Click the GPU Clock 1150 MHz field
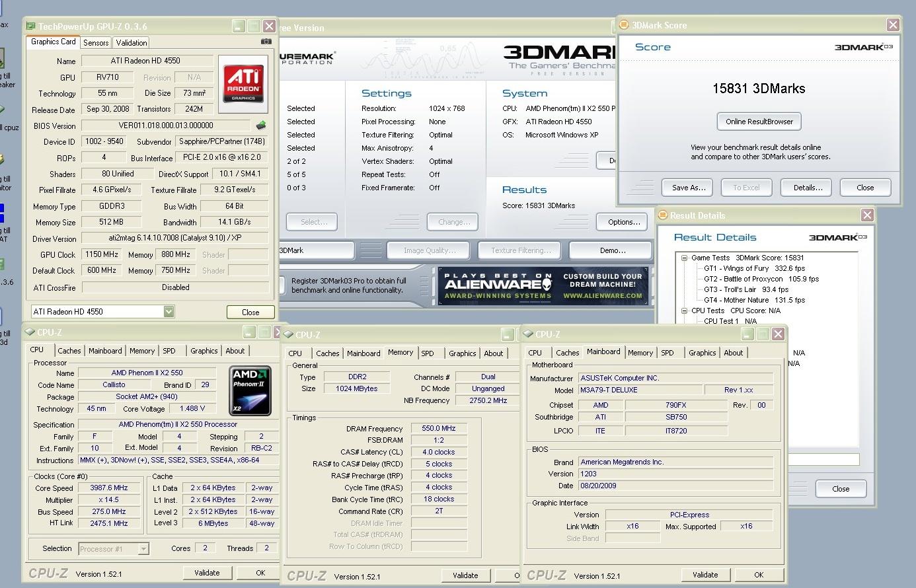This screenshot has height=588, width=916. pyautogui.click(x=101, y=254)
